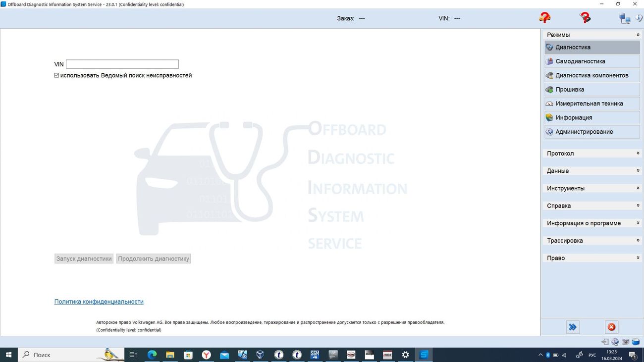Click the taskbar search box Поиск
This screenshot has width=644, height=362.
[x=71, y=355]
